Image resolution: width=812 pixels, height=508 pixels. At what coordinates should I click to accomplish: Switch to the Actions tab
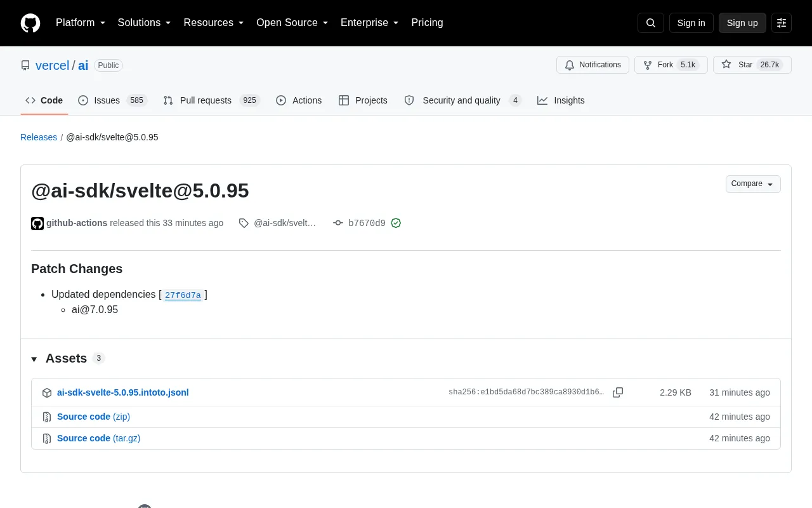(299, 100)
